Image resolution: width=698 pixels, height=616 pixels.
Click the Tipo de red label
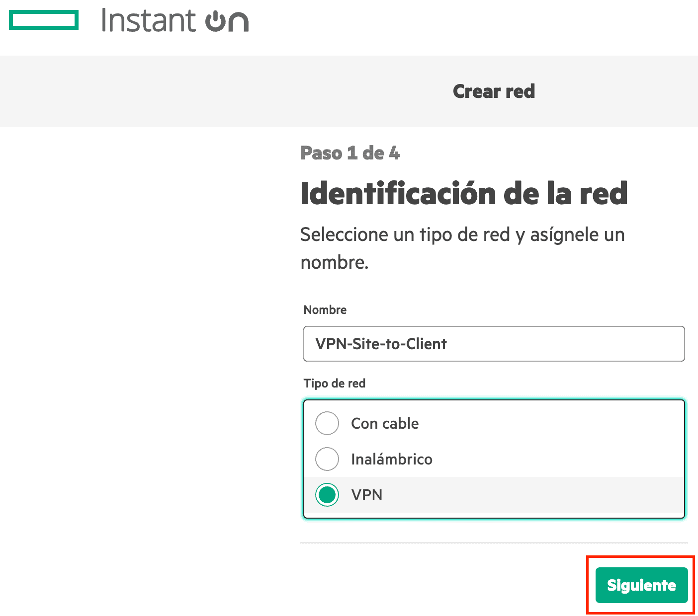[x=334, y=383]
